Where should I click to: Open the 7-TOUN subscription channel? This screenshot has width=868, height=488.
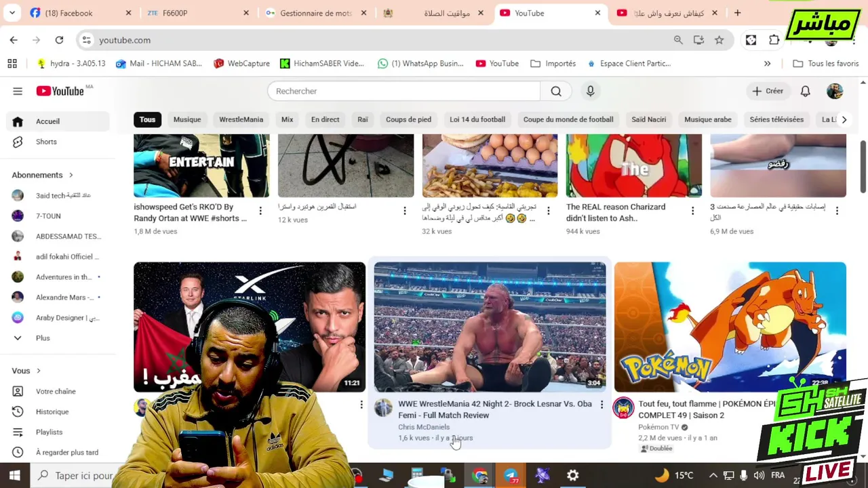point(58,216)
